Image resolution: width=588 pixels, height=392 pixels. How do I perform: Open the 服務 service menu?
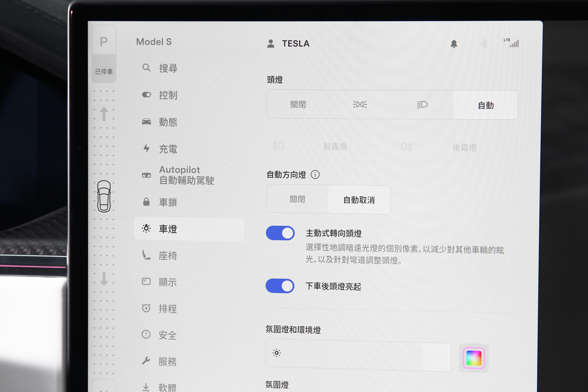point(168,361)
